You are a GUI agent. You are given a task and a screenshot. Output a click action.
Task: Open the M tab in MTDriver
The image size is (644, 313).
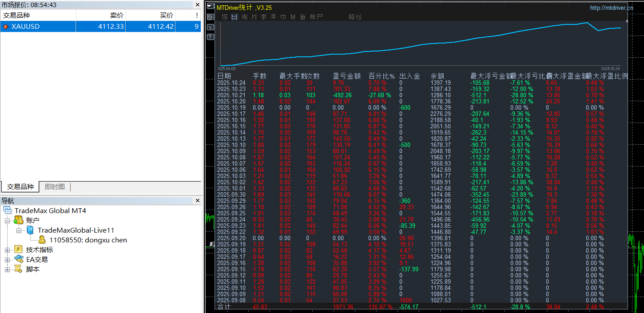point(293,17)
